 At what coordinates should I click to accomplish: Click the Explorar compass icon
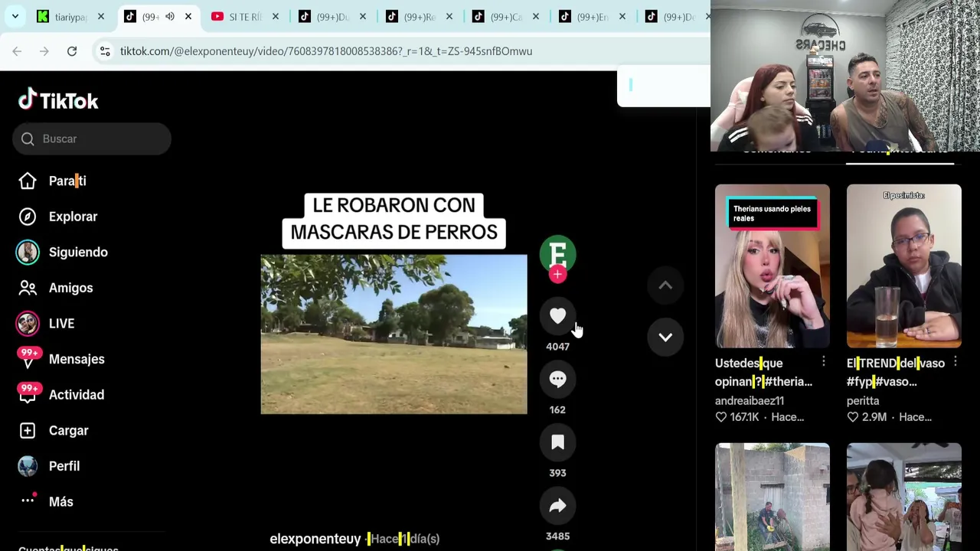pos(28,217)
